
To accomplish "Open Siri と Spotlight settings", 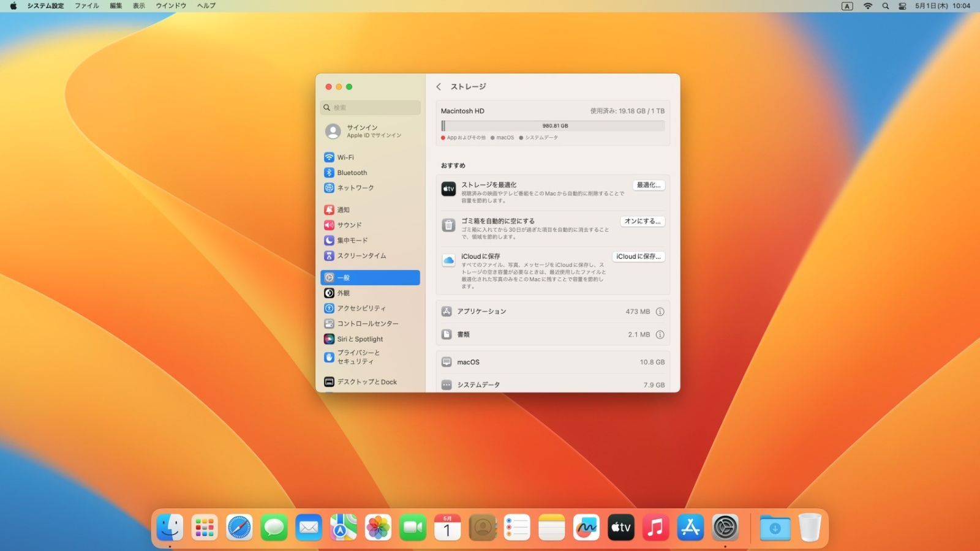I will pyautogui.click(x=370, y=339).
